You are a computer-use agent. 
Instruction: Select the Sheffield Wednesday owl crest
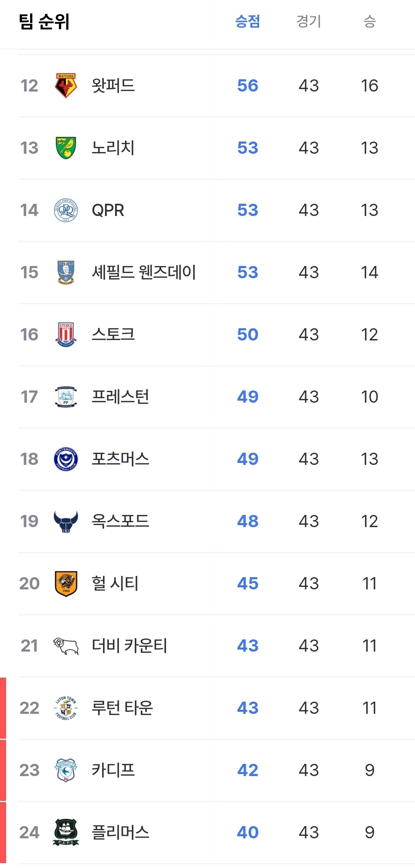(x=66, y=272)
